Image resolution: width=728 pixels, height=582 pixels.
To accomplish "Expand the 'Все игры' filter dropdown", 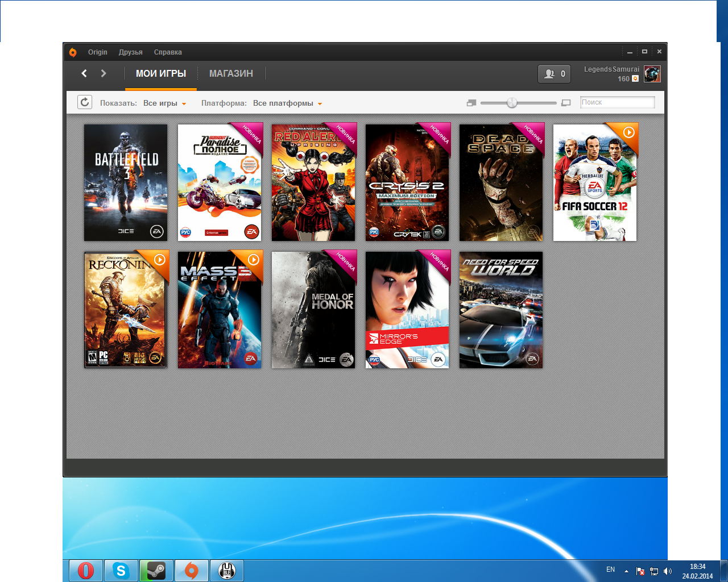I will pyautogui.click(x=164, y=103).
